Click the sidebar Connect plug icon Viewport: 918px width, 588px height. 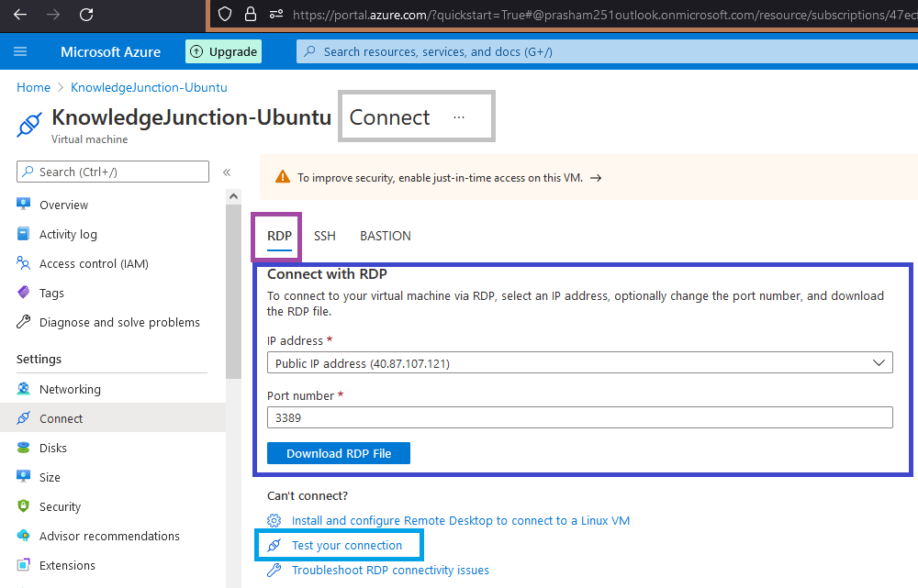tap(24, 417)
